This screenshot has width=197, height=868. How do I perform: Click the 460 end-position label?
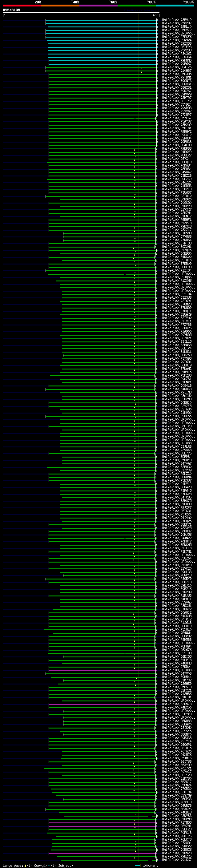tap(155, 15)
